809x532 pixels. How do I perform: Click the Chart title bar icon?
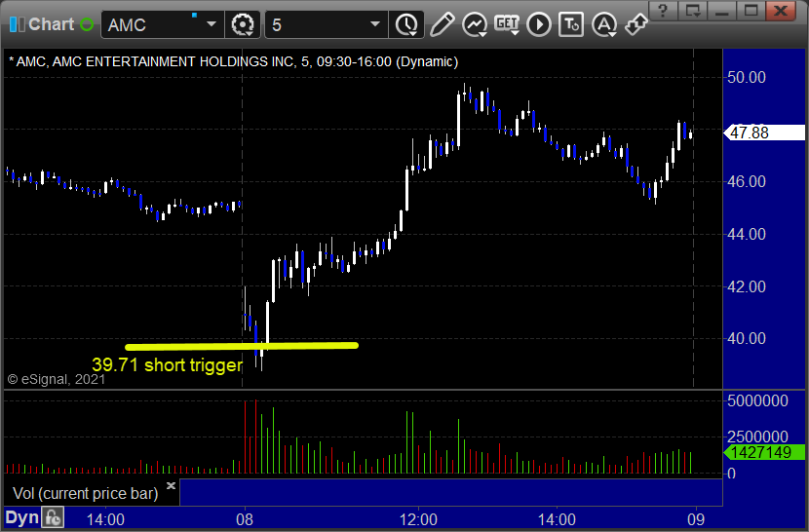(17, 24)
